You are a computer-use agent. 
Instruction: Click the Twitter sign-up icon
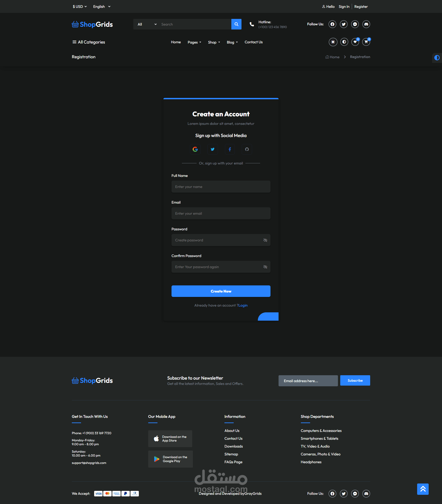tap(212, 149)
